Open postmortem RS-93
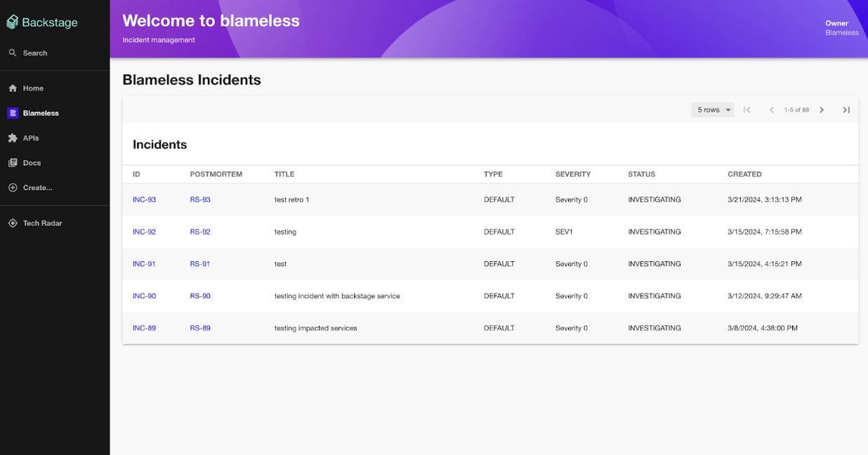The image size is (868, 455). [x=200, y=199]
